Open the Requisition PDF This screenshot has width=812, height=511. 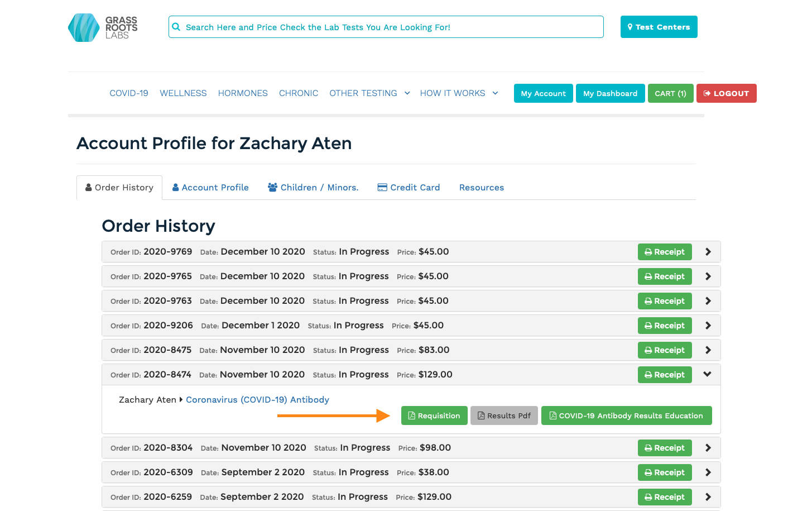(434, 416)
